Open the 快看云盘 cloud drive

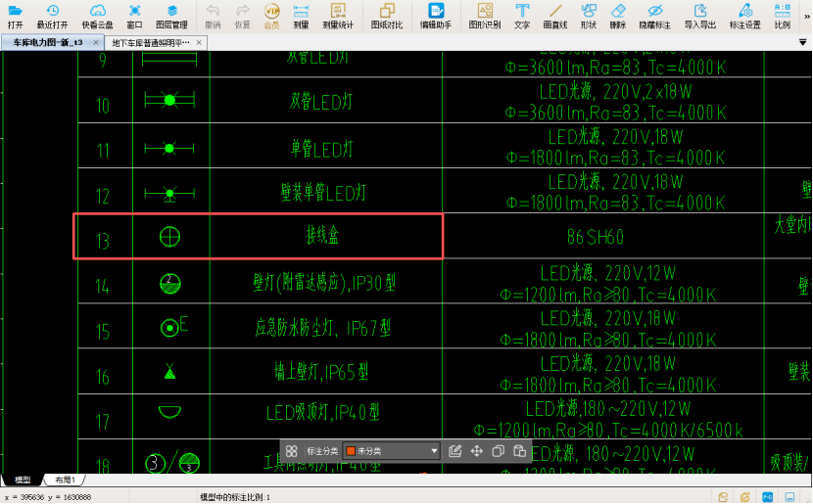tap(98, 16)
